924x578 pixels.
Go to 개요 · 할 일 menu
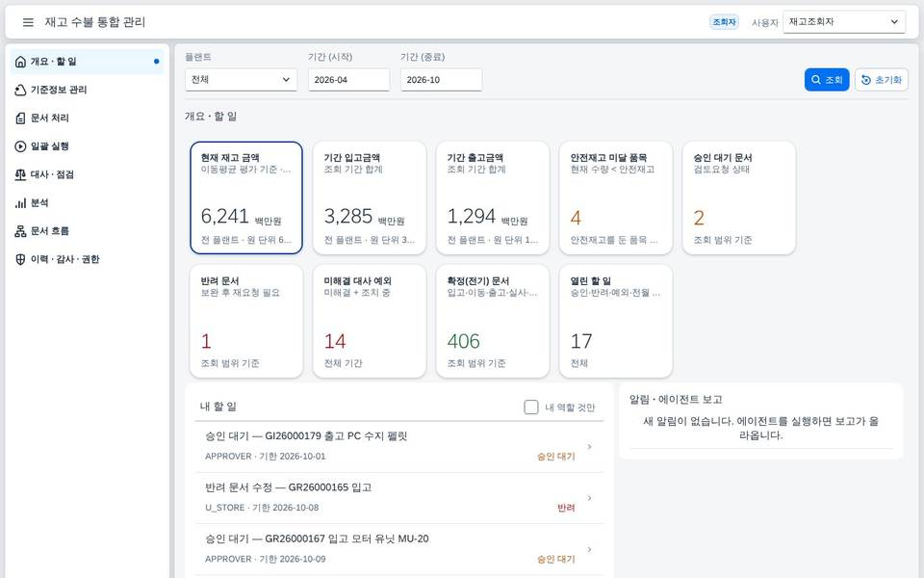[x=88, y=62]
